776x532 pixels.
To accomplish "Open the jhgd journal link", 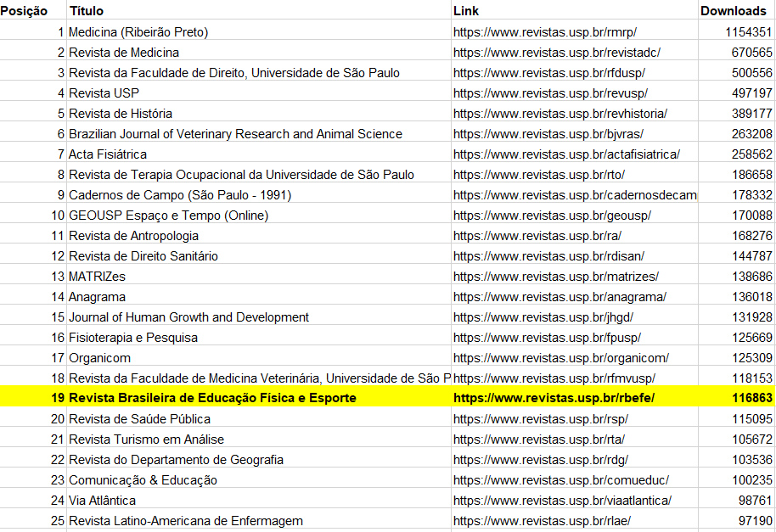I will coord(543,317).
